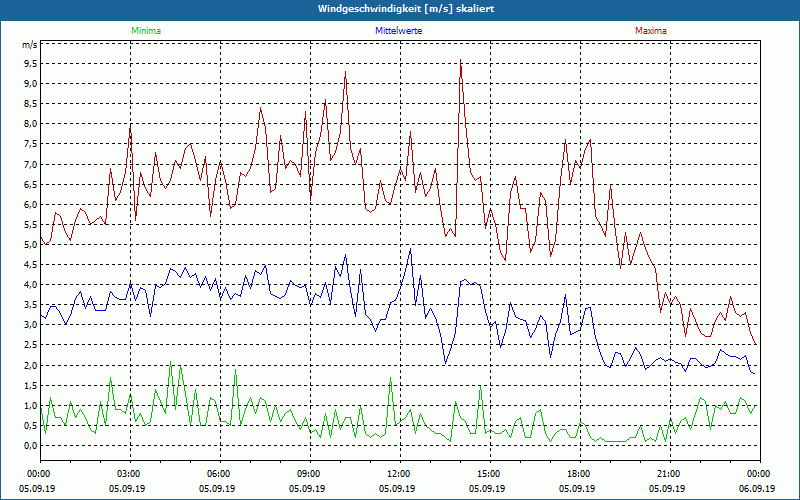Select the green "Minima" legend label

(x=146, y=31)
